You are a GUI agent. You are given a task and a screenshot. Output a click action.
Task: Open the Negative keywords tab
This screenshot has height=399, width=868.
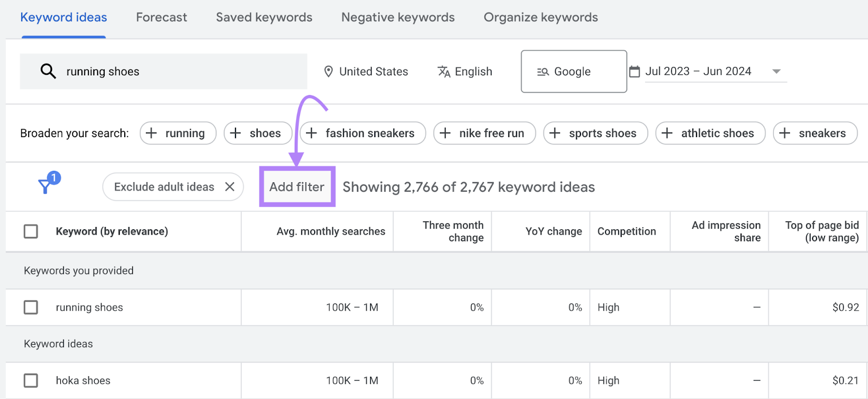[x=398, y=17]
